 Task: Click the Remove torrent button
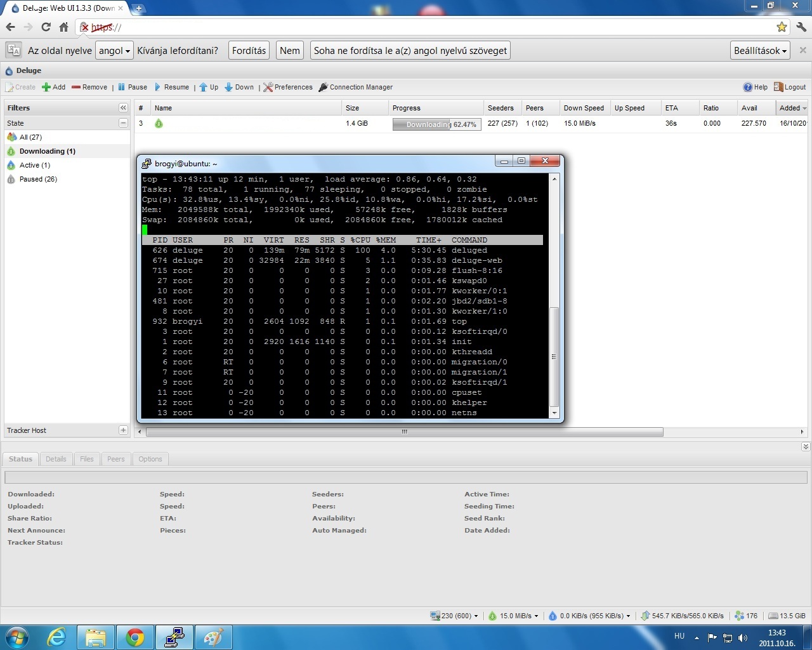point(89,87)
